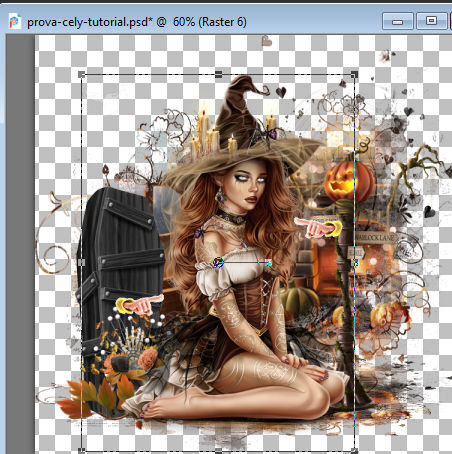The height and width of the screenshot is (454, 452).
Task: Click the bottom-left corner handle of bounding box
Action: click(81, 451)
